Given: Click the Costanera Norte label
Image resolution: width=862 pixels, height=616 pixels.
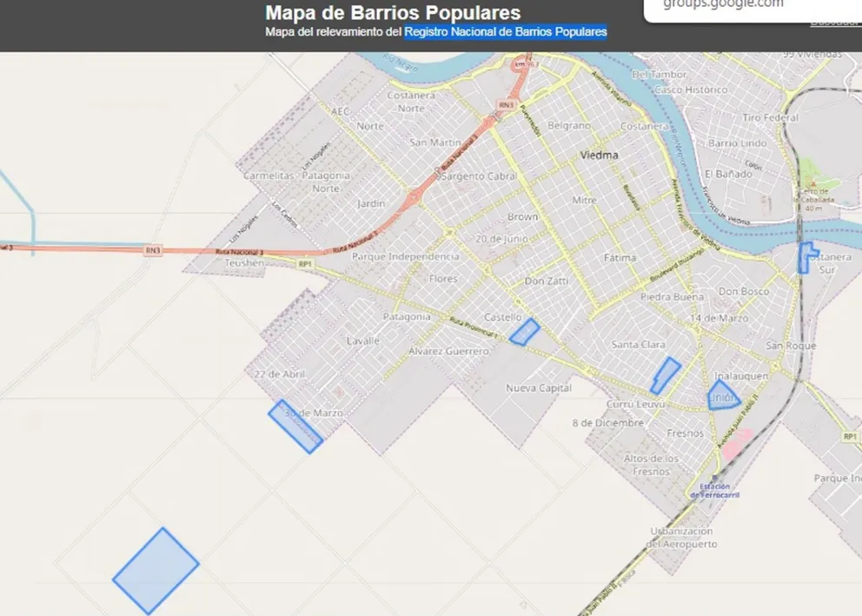Looking at the screenshot, I should pyautogui.click(x=411, y=102).
